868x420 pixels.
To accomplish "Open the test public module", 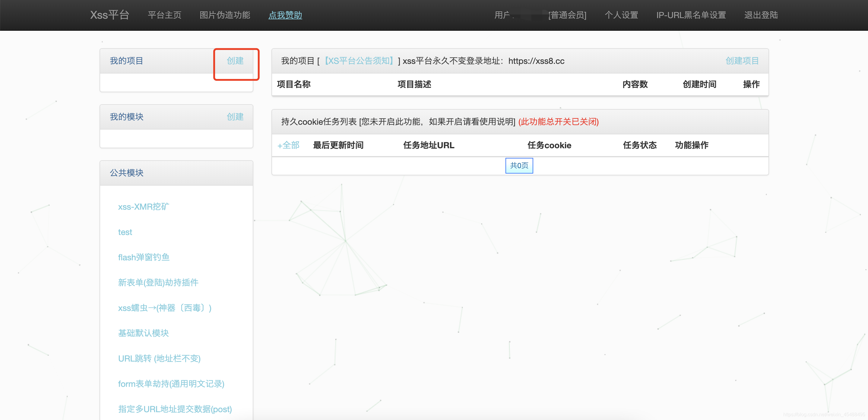I will (x=125, y=232).
